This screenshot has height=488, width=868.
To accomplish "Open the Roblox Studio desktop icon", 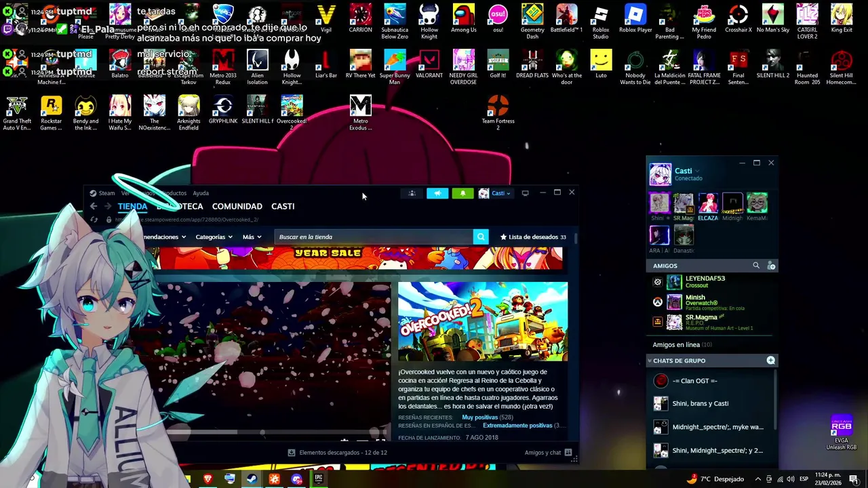I will 601,22.
